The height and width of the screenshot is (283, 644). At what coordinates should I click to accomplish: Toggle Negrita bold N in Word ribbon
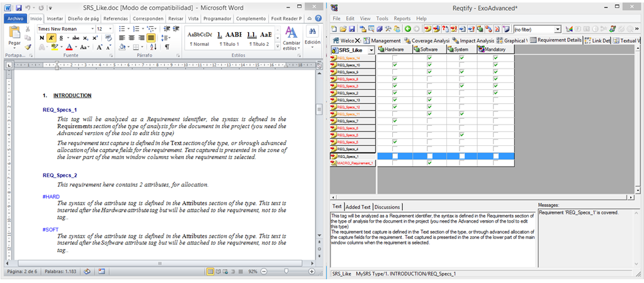(42, 38)
